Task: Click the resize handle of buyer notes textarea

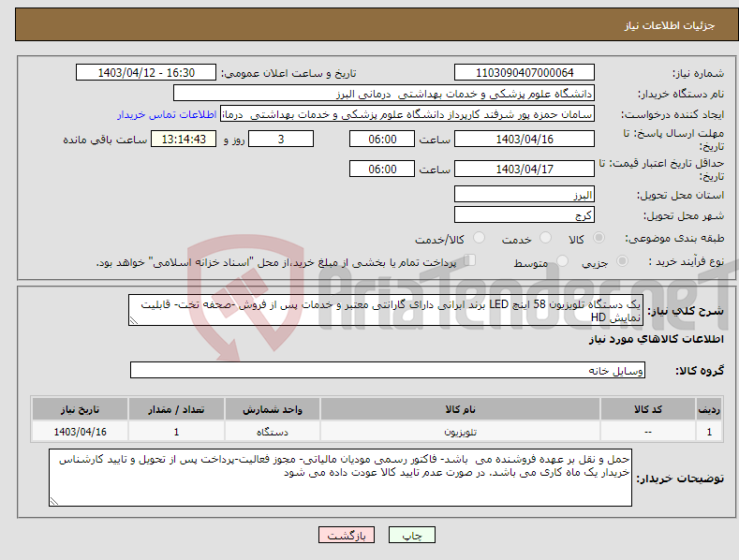Action: [x=53, y=502]
